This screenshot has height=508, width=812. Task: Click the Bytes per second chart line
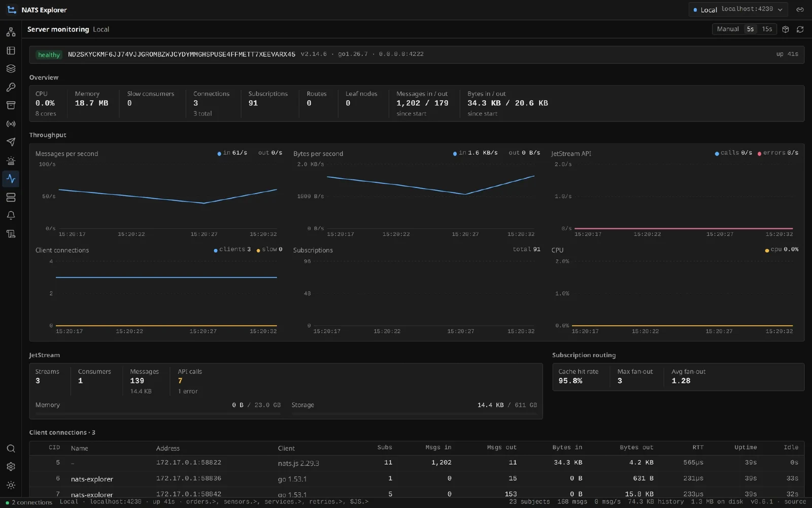430,185
